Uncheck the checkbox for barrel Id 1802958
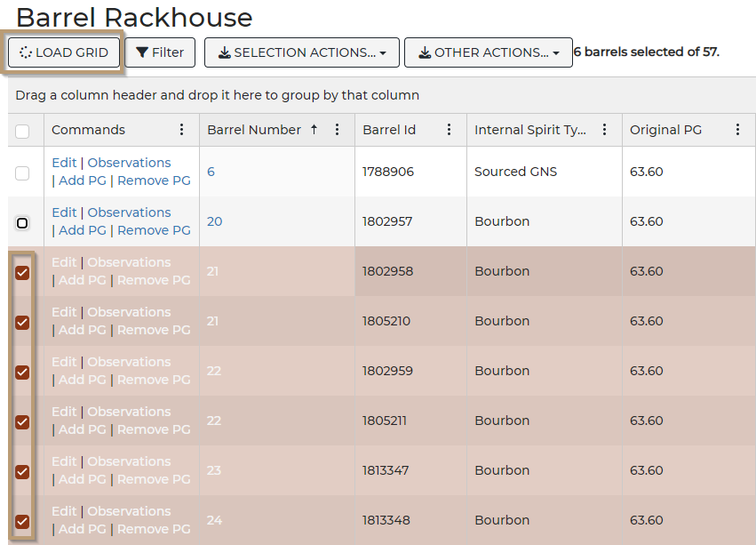756x545 pixels. click(24, 273)
